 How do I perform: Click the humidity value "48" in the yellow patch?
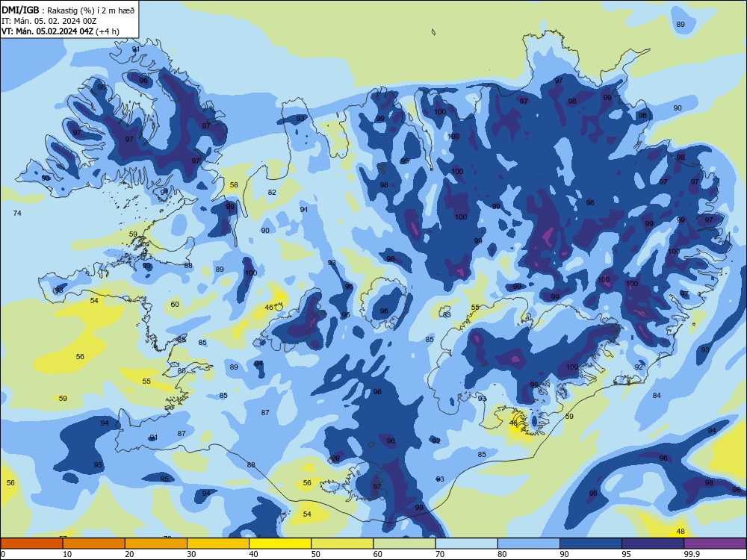point(681,532)
